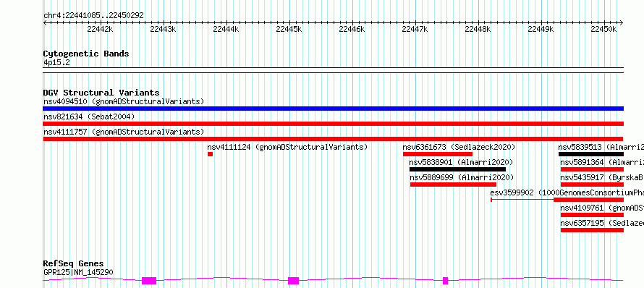Click the red nsv5435917 variant bar
The height and width of the screenshot is (288, 644).
pyautogui.click(x=592, y=185)
